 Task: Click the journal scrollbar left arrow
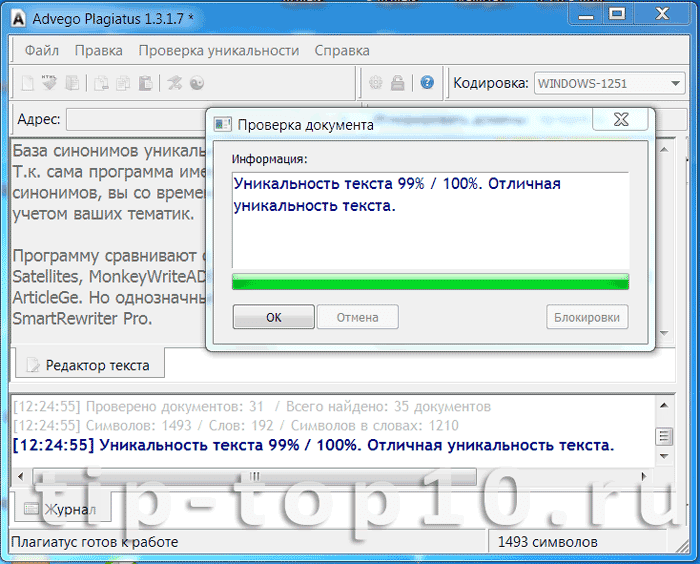click(x=21, y=476)
